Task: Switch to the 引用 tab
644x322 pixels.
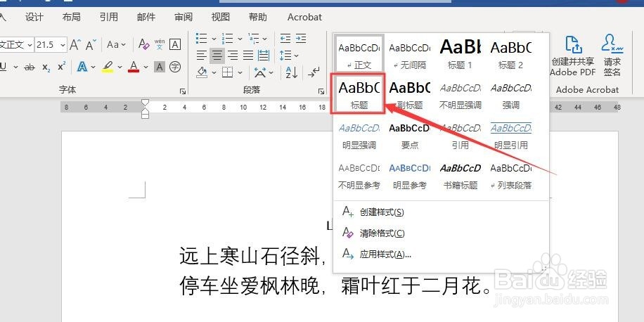Action: click(109, 17)
